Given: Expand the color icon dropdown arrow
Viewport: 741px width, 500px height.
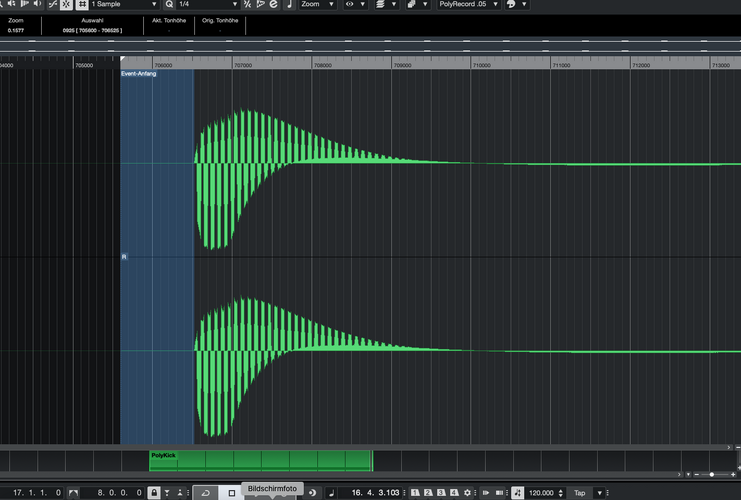Looking at the screenshot, I should (524, 4).
